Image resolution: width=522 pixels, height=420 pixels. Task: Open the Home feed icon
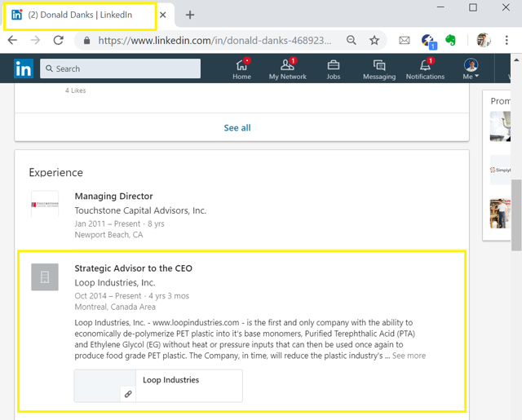click(241, 69)
